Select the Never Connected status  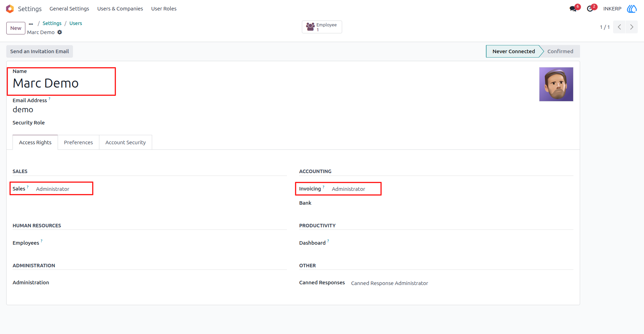click(513, 51)
